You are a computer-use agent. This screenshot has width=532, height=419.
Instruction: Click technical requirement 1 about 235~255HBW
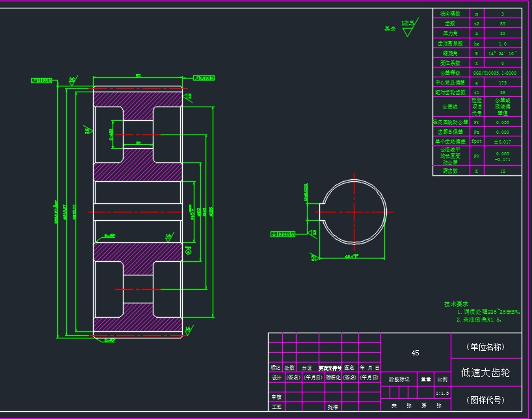pos(488,312)
